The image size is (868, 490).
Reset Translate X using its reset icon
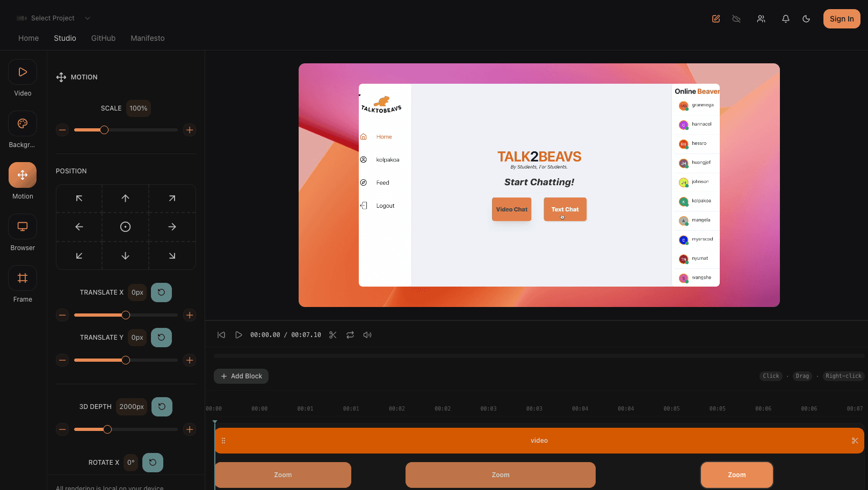tap(161, 292)
